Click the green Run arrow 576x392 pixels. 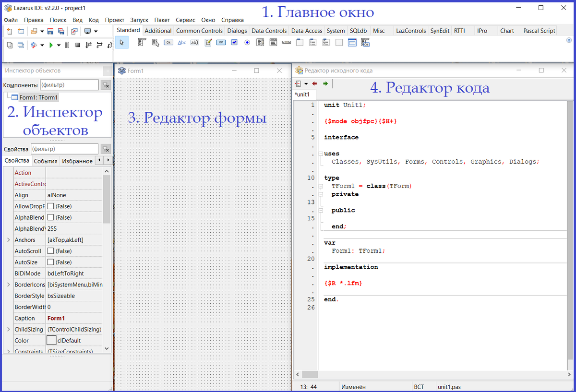51,45
